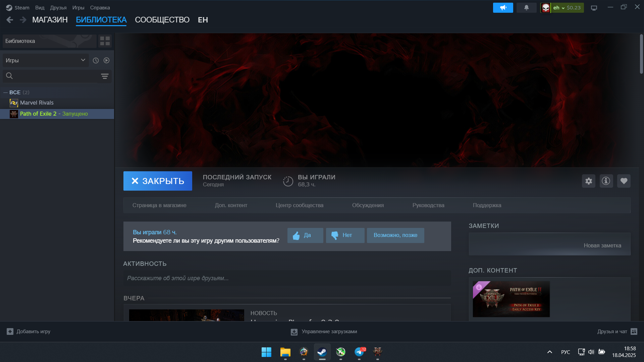Click the downloads manager icon
The height and width of the screenshot is (362, 644).
(x=294, y=332)
